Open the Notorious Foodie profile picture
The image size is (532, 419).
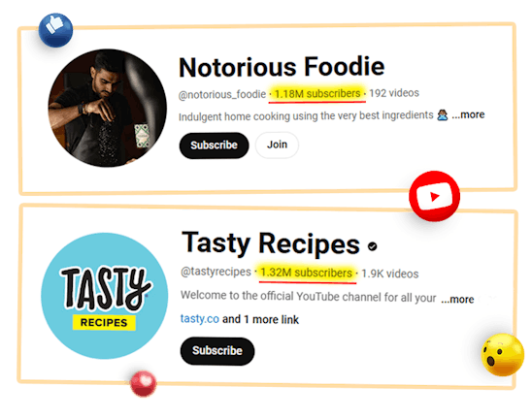pyautogui.click(x=108, y=108)
